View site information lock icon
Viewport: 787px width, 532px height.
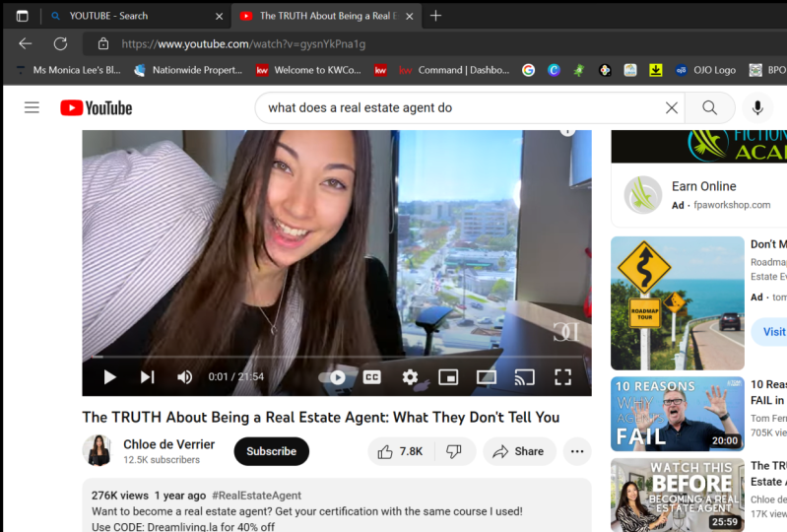tap(103, 43)
